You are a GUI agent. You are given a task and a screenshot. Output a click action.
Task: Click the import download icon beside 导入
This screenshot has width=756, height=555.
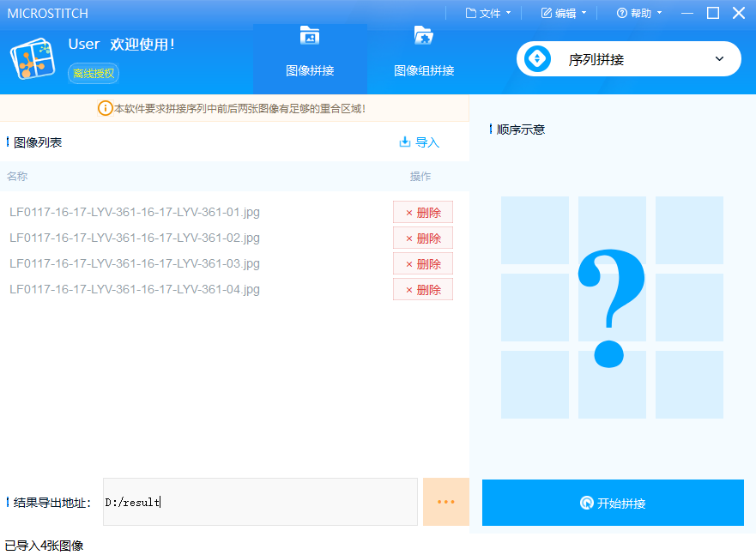[405, 142]
